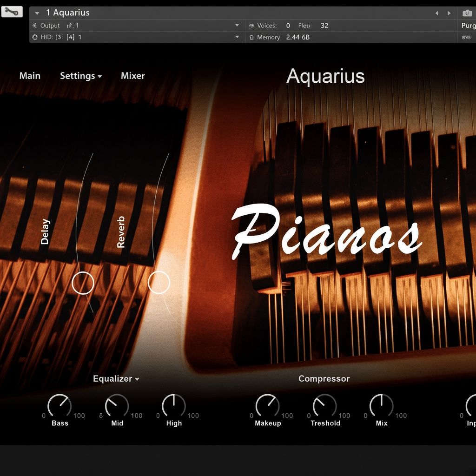Image resolution: width=476 pixels, height=476 pixels.
Task: Switch to the Mixer tab
Action: point(132,76)
